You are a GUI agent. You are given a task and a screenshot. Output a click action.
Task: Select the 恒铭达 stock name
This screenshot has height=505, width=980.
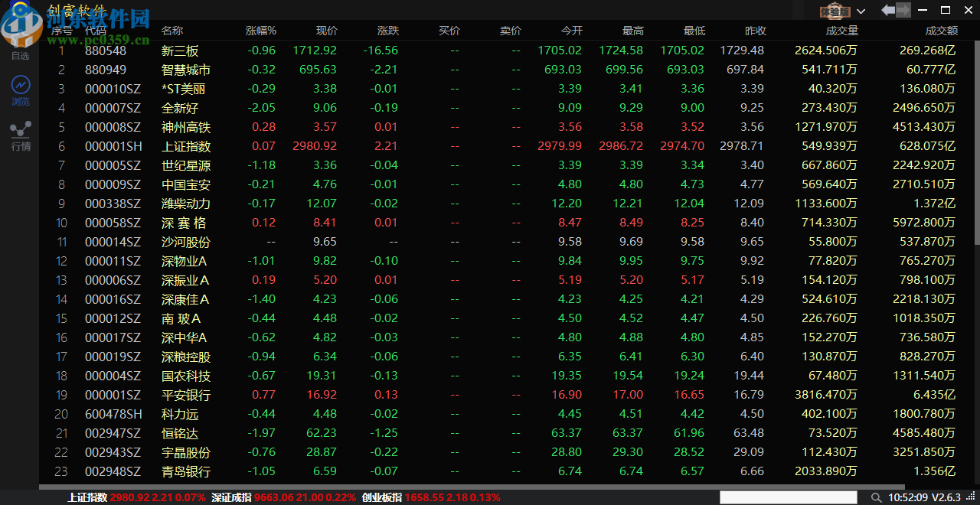(x=180, y=433)
